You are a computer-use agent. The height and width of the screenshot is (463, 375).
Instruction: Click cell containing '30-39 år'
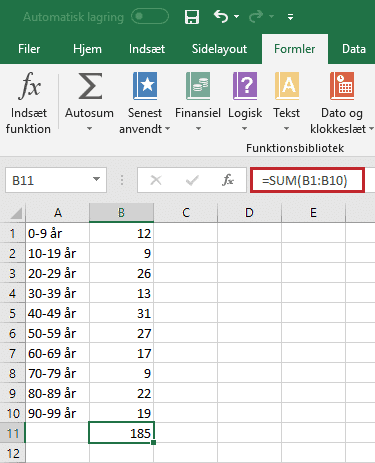[x=57, y=293]
